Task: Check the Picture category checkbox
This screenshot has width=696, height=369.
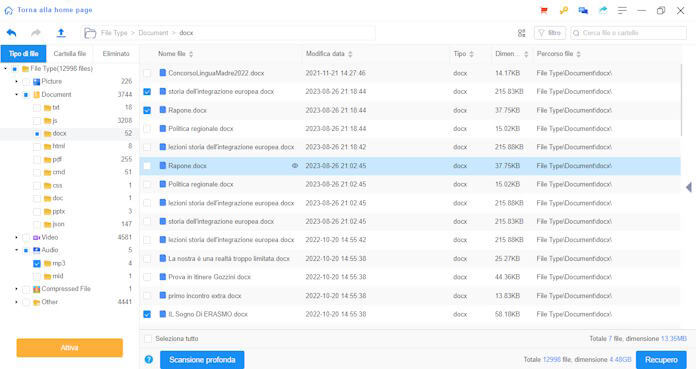Action: 26,82
